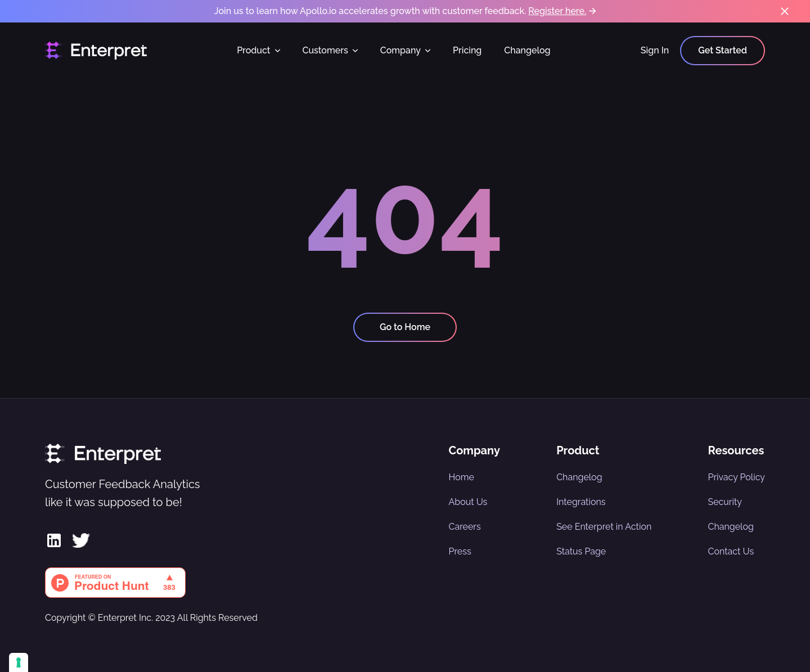Screen dimensions: 810x672
Task: Click the Resources footer heading
Action: [x=736, y=450]
